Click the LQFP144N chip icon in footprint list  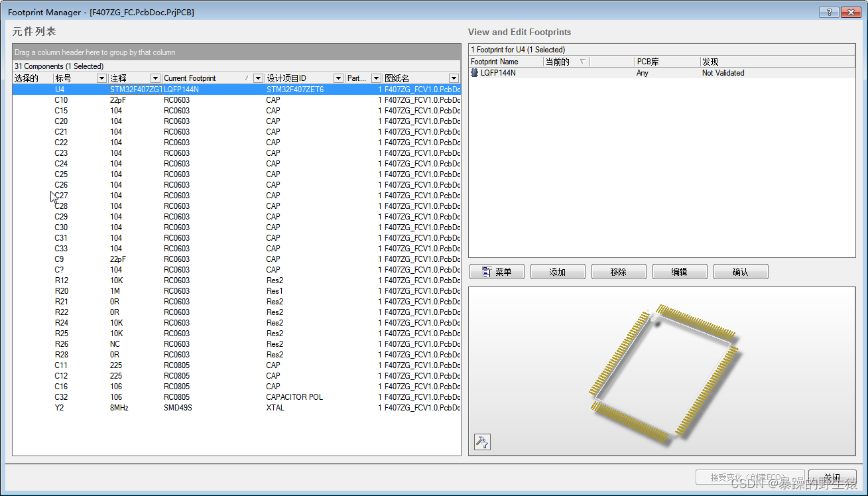(474, 73)
